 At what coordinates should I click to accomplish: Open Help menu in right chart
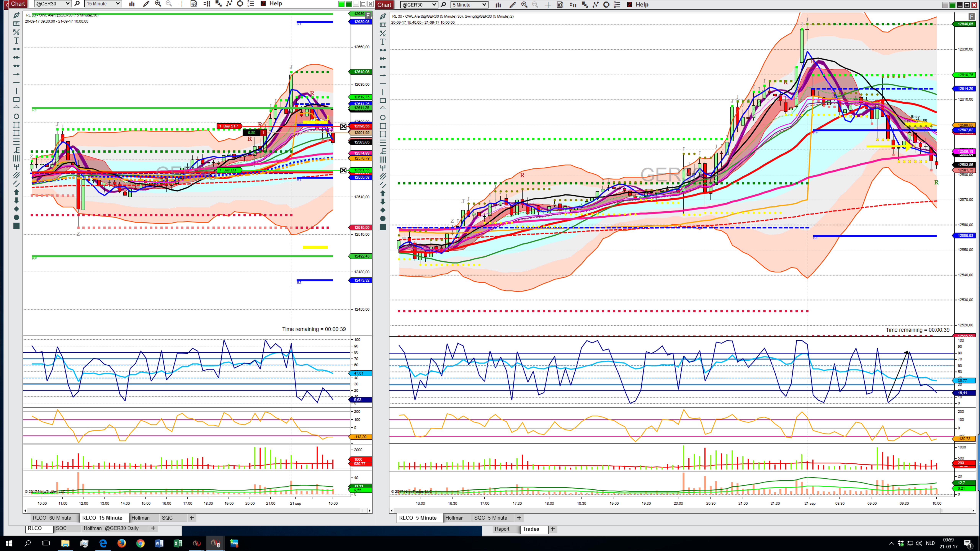(x=642, y=5)
